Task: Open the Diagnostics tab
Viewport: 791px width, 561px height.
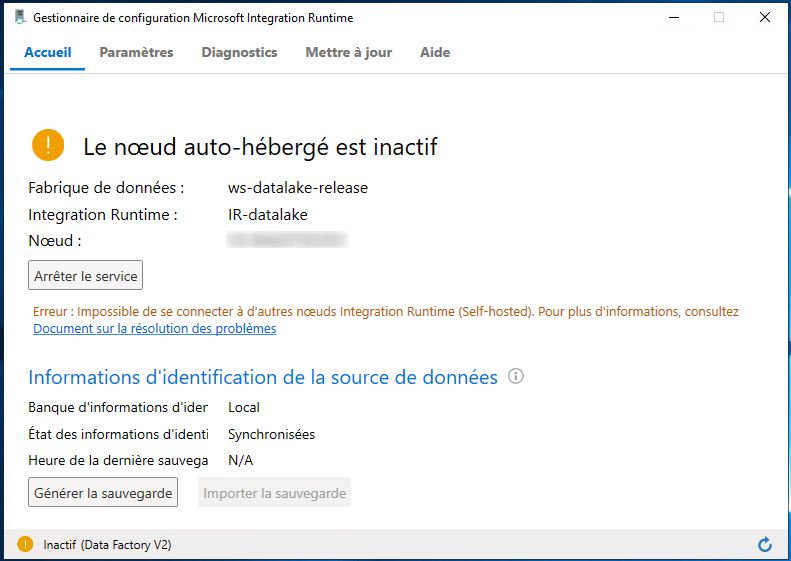Action: (x=239, y=52)
